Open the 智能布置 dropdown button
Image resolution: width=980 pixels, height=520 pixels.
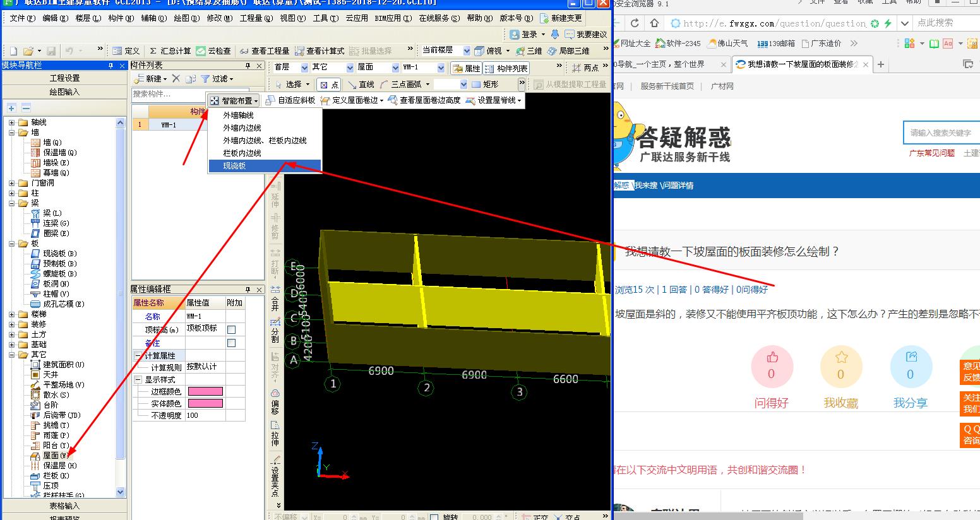(x=234, y=100)
